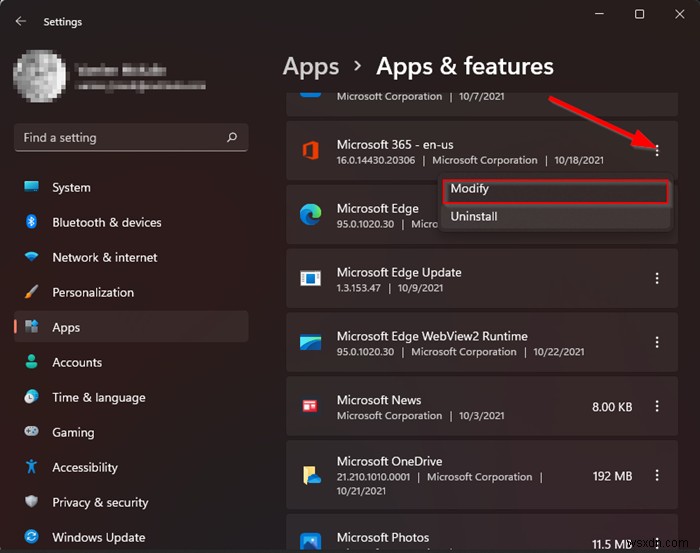This screenshot has height=553, width=700.
Task: Open more options for Microsoft 365
Action: coord(657,151)
